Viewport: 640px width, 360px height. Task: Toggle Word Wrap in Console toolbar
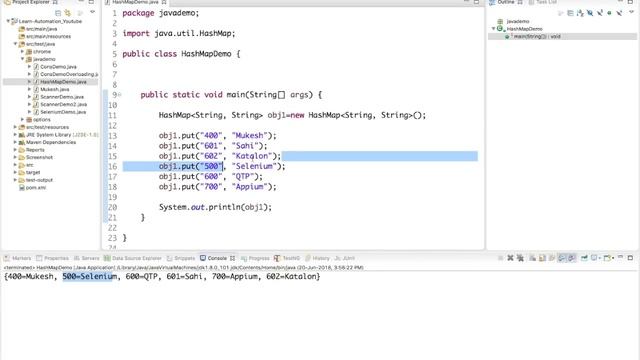click(552, 258)
